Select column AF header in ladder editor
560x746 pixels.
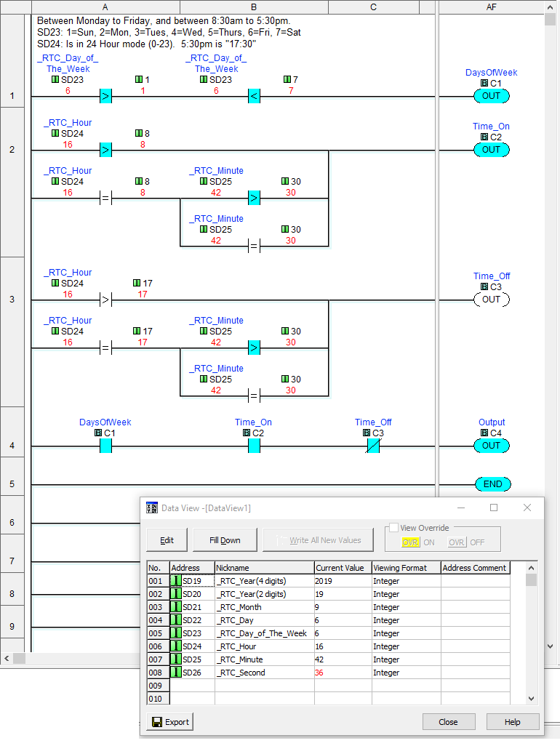[x=492, y=7]
